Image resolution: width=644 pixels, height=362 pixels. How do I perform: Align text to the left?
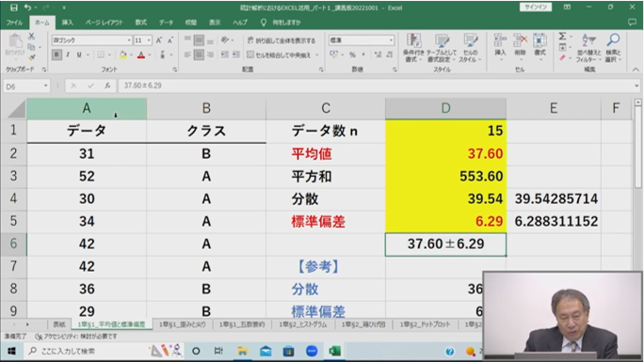(187, 55)
